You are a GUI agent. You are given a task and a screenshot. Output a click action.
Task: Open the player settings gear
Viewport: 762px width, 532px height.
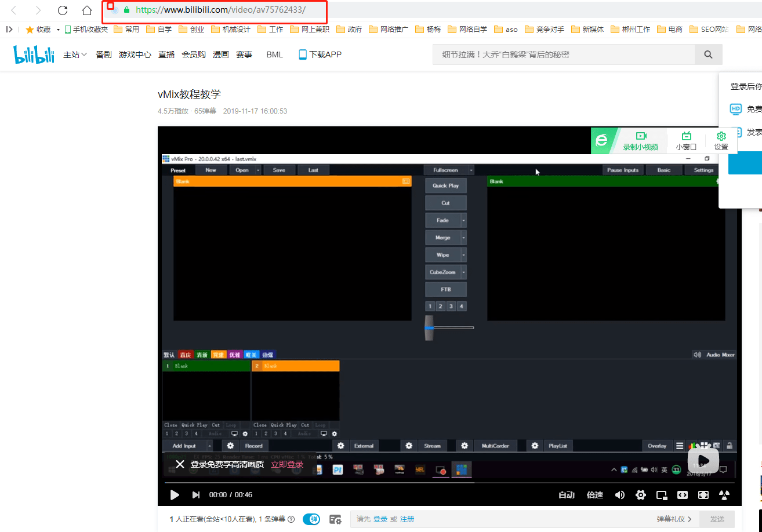[x=641, y=495]
